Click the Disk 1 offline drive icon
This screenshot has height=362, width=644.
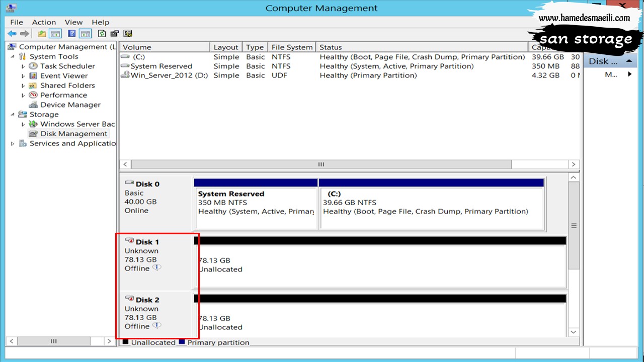pyautogui.click(x=129, y=241)
